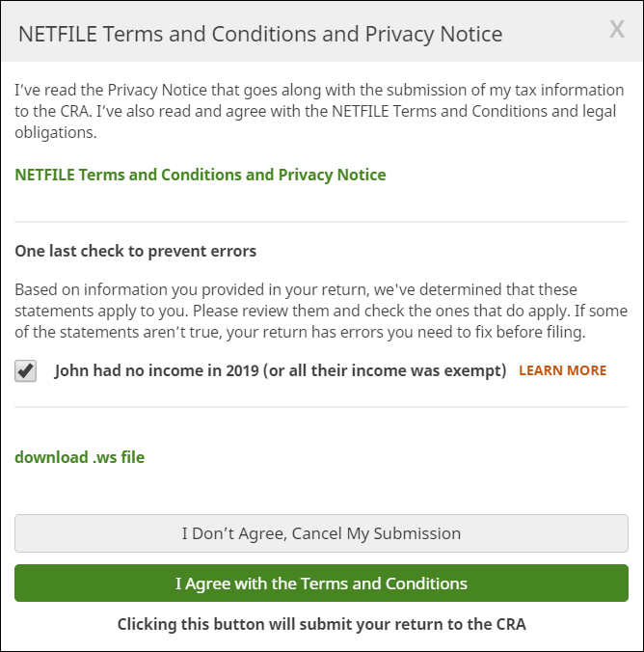Viewport: 644px width, 652px height.
Task: Submit the return with the green button
Action: (321, 584)
